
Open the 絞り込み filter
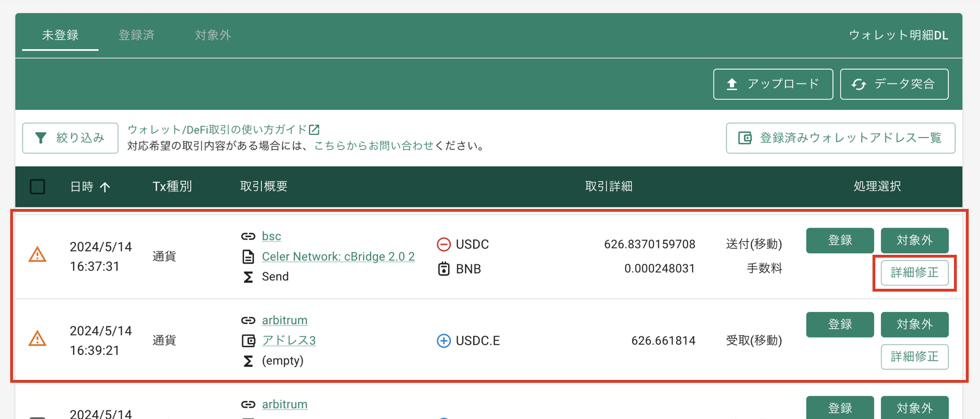pyautogui.click(x=70, y=138)
